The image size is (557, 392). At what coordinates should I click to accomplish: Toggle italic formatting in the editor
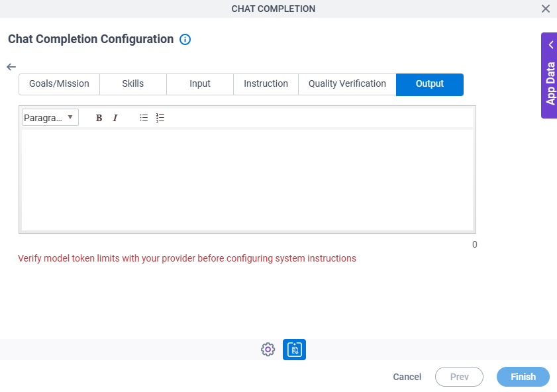pos(115,118)
